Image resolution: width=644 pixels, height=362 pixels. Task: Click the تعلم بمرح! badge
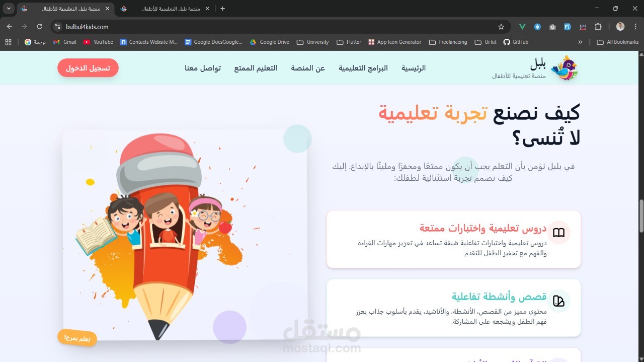(x=77, y=338)
